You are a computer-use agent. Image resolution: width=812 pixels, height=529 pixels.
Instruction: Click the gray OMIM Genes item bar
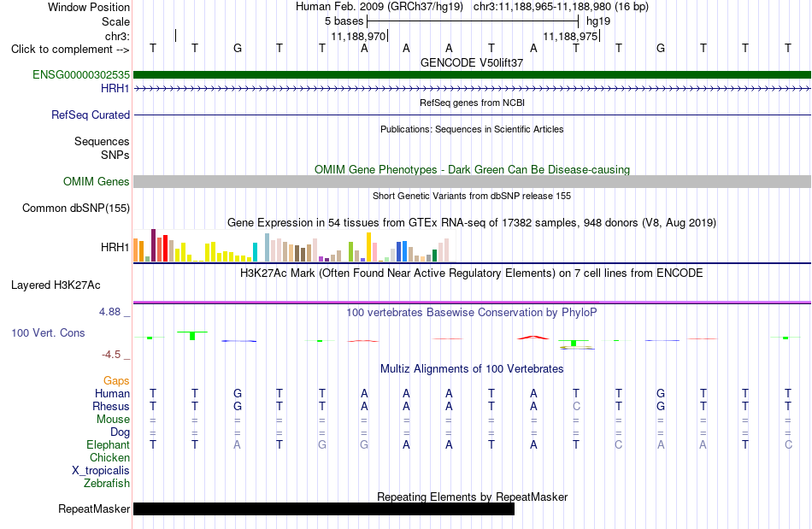click(x=472, y=181)
